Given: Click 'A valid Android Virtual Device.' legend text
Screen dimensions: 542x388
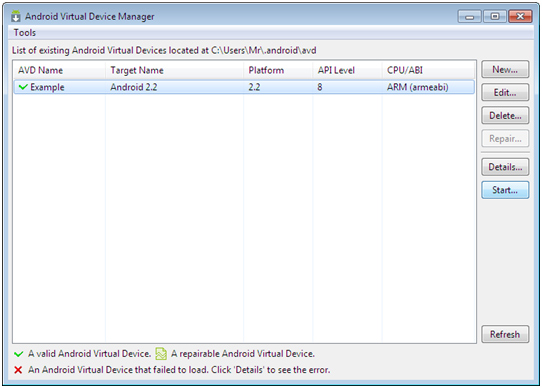Looking at the screenshot, I should [x=90, y=354].
